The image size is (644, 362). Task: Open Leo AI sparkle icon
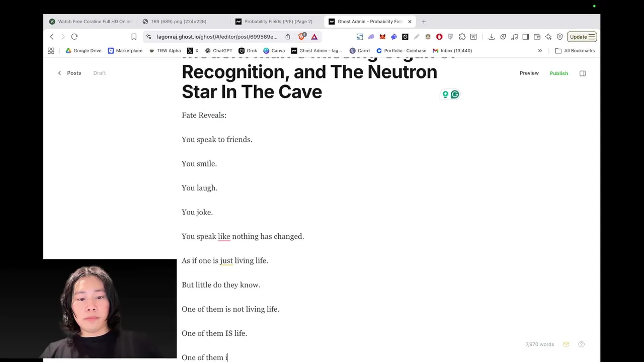(x=548, y=37)
